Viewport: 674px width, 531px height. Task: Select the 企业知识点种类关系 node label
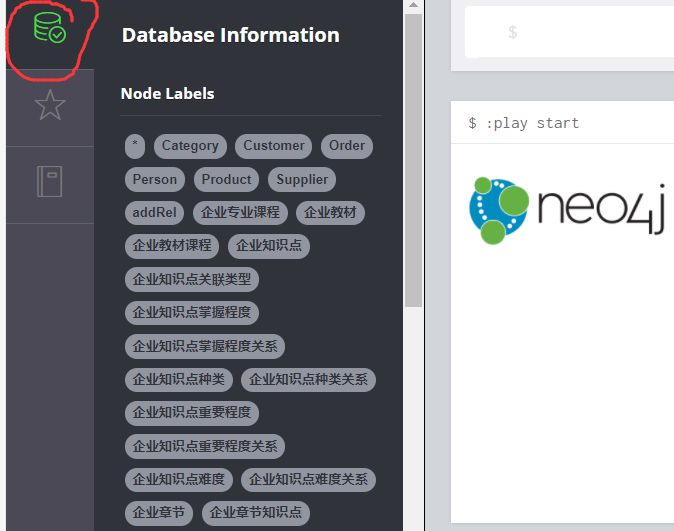tap(308, 380)
